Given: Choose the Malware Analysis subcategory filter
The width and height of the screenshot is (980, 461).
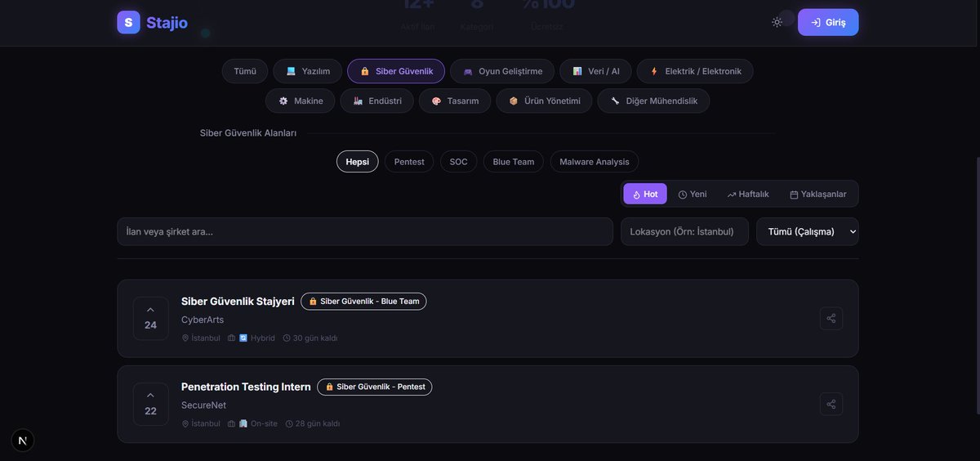Looking at the screenshot, I should coord(595,162).
